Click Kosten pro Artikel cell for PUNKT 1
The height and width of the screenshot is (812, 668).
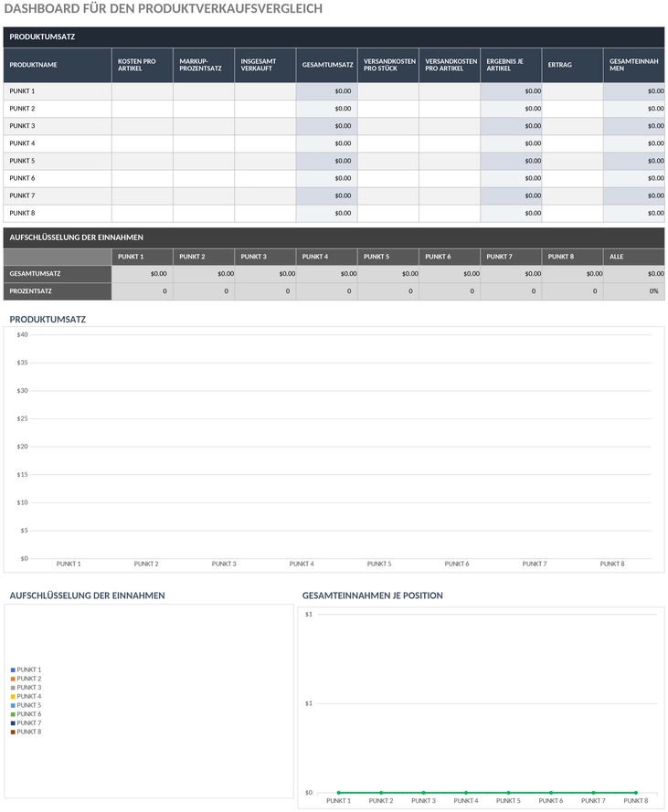click(x=143, y=91)
